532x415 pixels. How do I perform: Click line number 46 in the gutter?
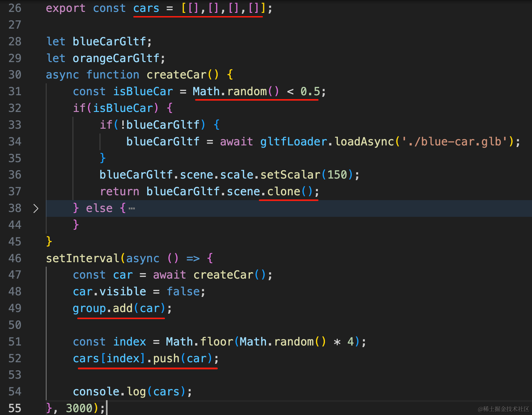click(15, 258)
